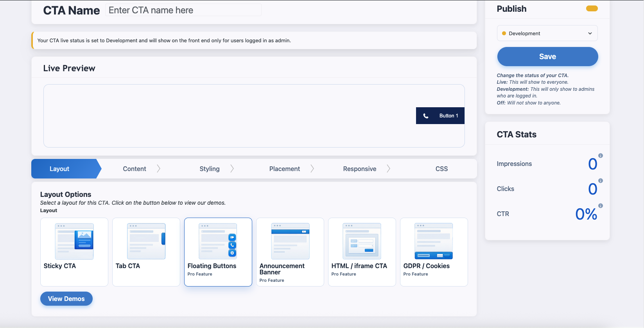Toggle the yellow Publish status indicator
This screenshot has width=644, height=328.
(x=592, y=9)
